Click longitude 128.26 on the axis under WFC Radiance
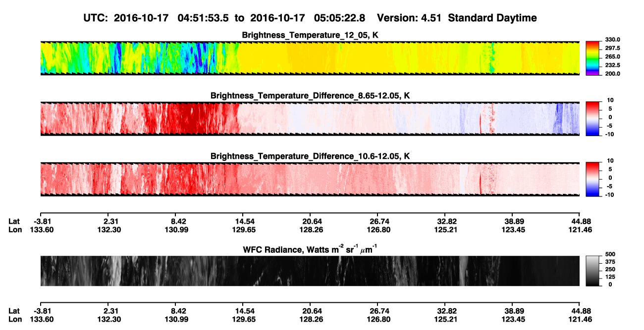Screen dimensions: 644x330 click(x=310, y=319)
